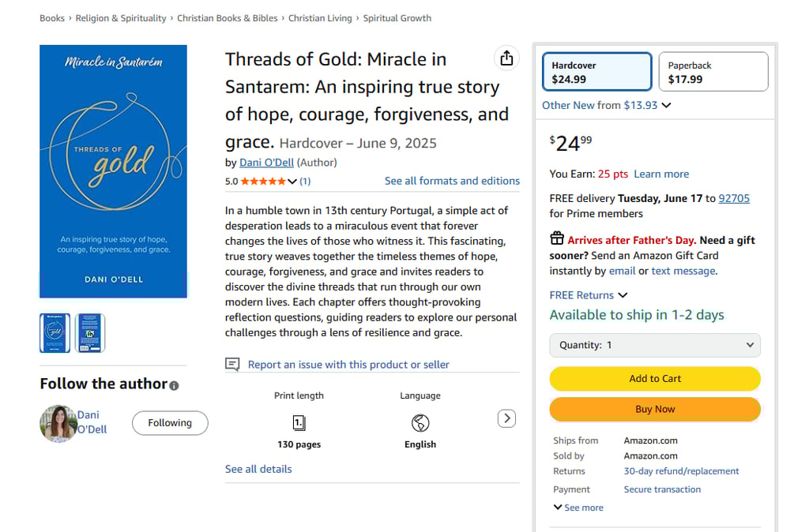The width and height of the screenshot is (809, 532).
Task: Open the Quantity dropdown
Action: pyautogui.click(x=655, y=345)
